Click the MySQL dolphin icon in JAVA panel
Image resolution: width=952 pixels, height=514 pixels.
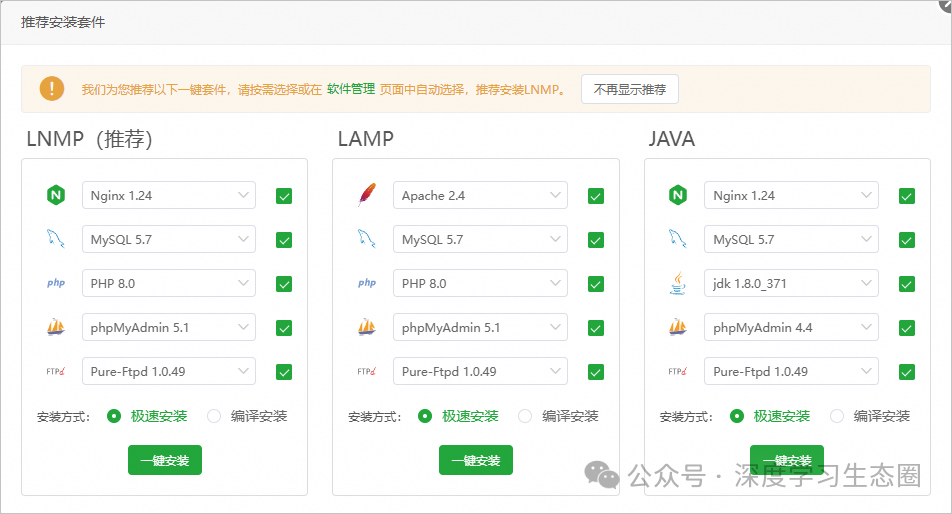[x=678, y=239]
